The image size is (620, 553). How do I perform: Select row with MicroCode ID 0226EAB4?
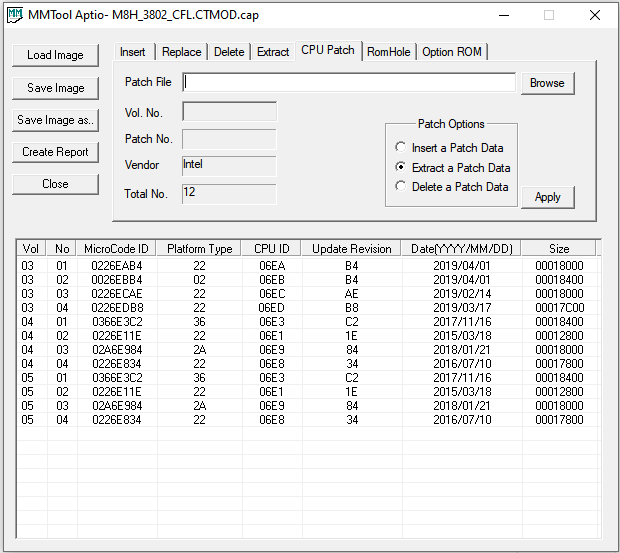click(x=308, y=266)
